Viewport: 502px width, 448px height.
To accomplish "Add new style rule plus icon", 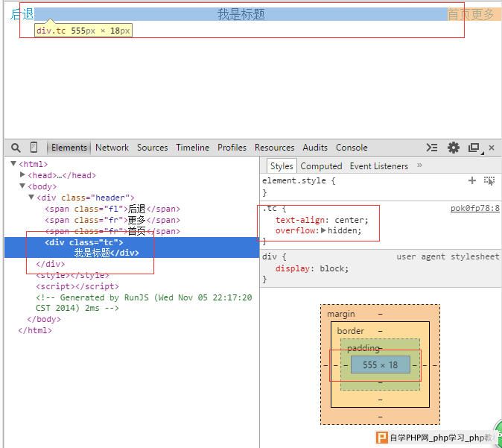I will coord(472,180).
